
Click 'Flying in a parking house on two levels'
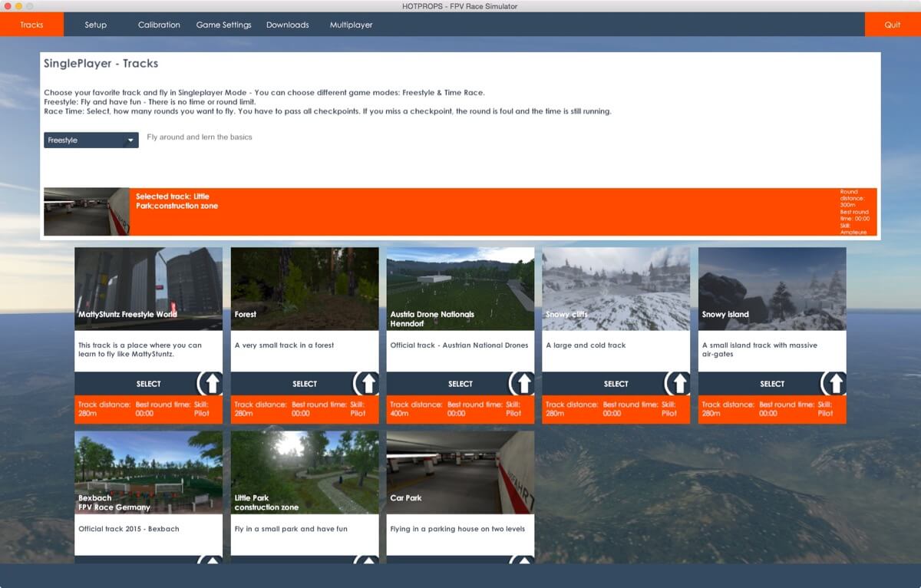(x=457, y=529)
